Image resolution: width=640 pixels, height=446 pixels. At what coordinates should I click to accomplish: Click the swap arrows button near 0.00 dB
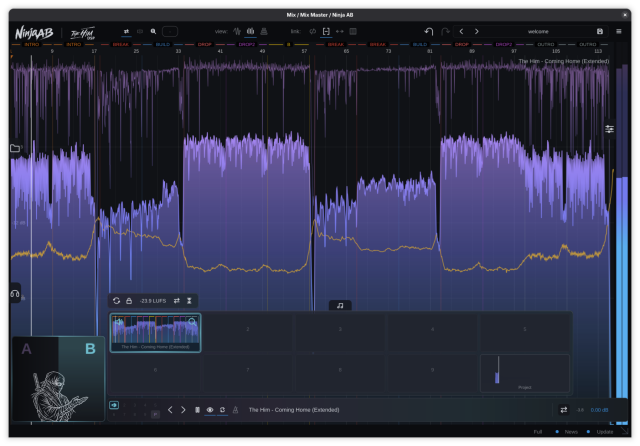564,410
